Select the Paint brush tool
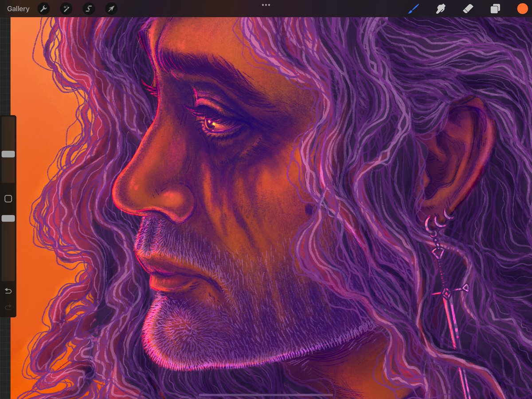Viewport: 532px width, 399px height. pos(414,8)
